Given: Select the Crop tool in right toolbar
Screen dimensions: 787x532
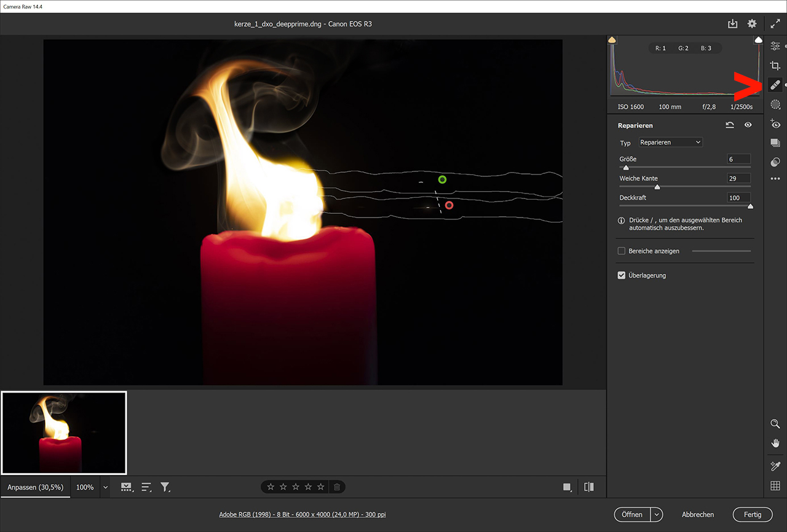Looking at the screenshot, I should pyautogui.click(x=775, y=66).
